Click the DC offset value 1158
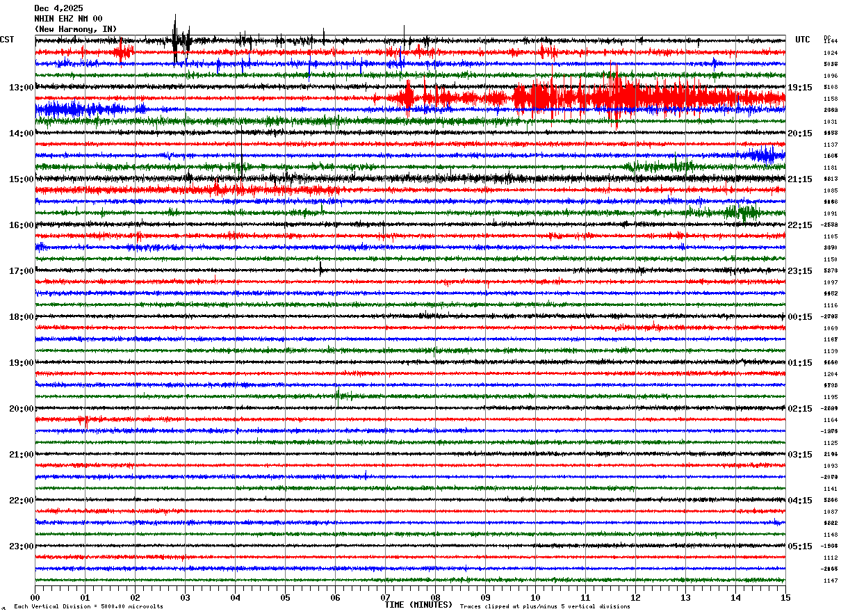This screenshot has height=616, width=841. [831, 99]
